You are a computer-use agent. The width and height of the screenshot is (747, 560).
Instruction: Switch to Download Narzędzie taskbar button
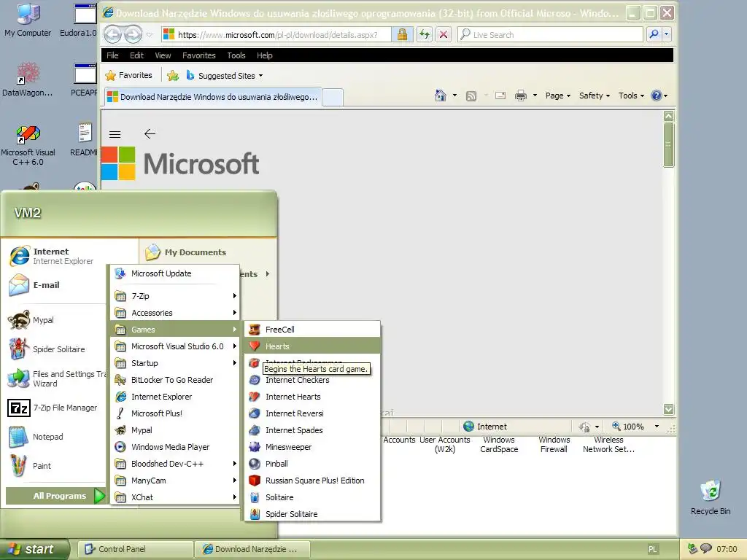(x=252, y=549)
